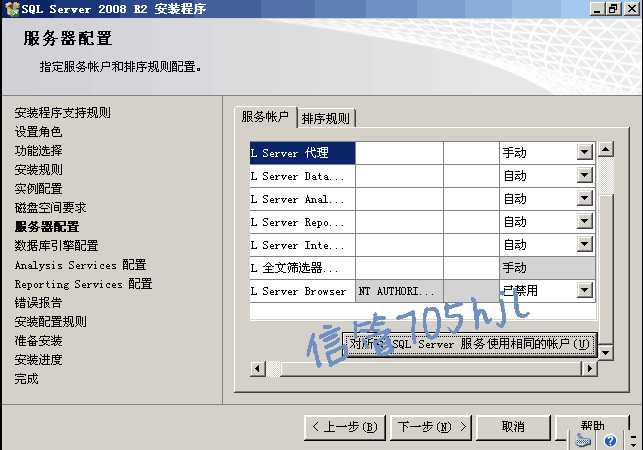Click 设置角色 step in sidebar
Screen dimensions: 643x450
[x=38, y=132]
